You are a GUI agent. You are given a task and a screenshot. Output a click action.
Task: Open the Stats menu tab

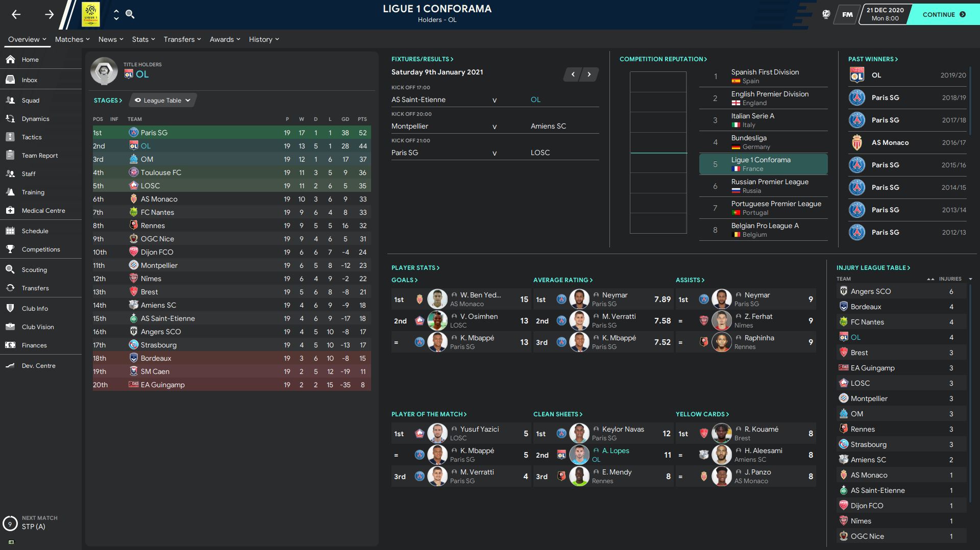pos(143,39)
